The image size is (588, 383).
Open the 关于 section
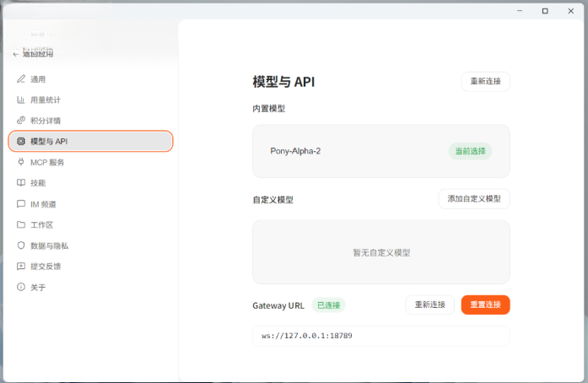point(90,287)
